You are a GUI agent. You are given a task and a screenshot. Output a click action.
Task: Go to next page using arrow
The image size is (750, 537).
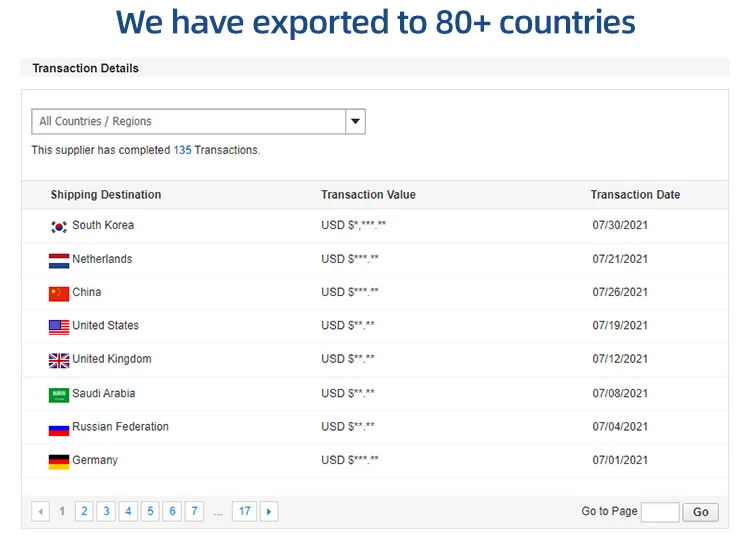click(269, 512)
